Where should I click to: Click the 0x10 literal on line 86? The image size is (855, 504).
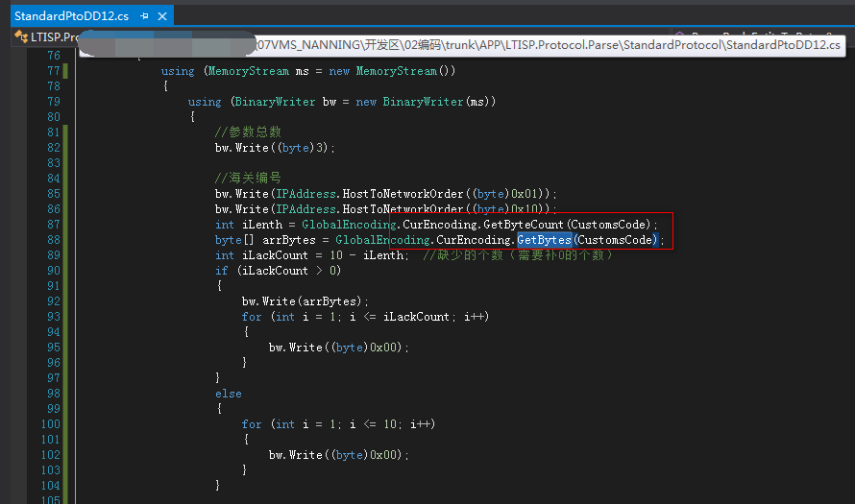525,208
